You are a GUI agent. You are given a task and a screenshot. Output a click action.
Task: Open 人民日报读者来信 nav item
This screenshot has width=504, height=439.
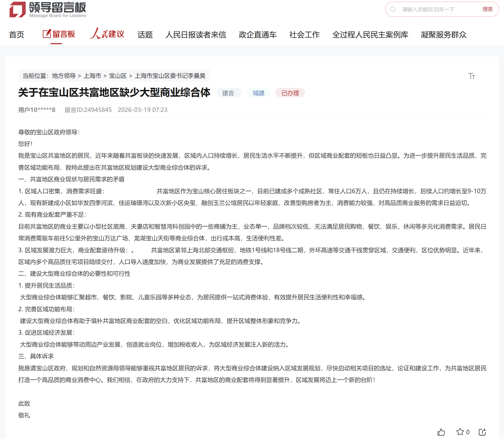pyautogui.click(x=196, y=35)
